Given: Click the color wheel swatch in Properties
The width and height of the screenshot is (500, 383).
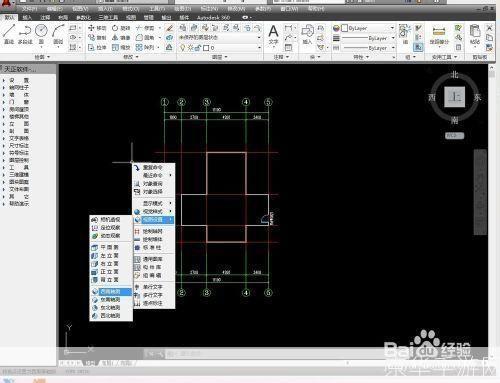Looking at the screenshot, I should click(x=336, y=28).
